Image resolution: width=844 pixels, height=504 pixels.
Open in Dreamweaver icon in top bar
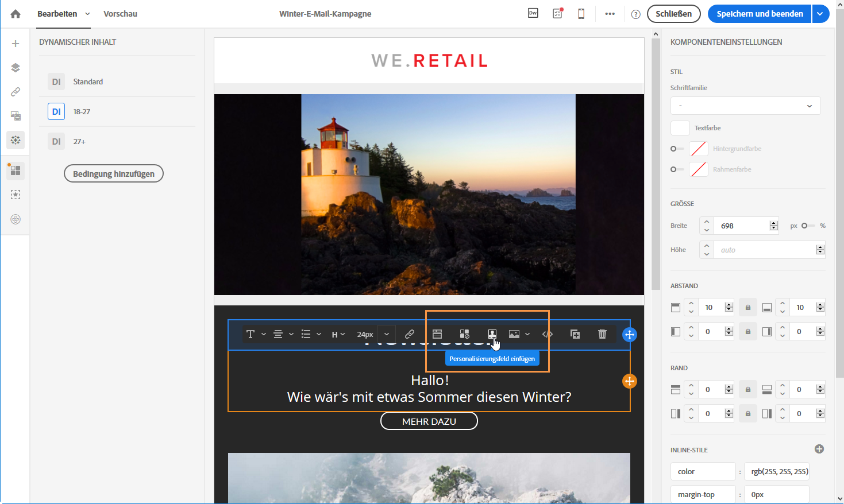[533, 13]
